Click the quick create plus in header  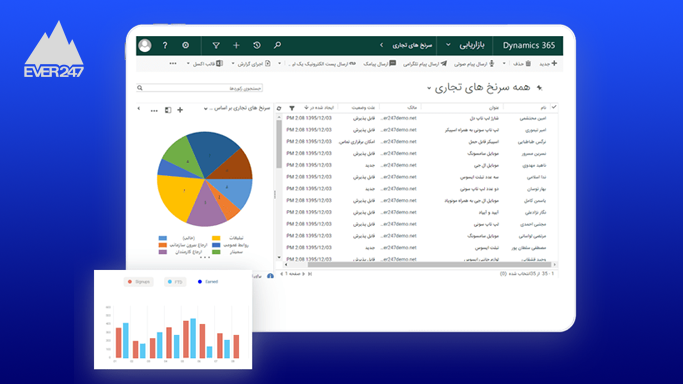click(x=236, y=45)
